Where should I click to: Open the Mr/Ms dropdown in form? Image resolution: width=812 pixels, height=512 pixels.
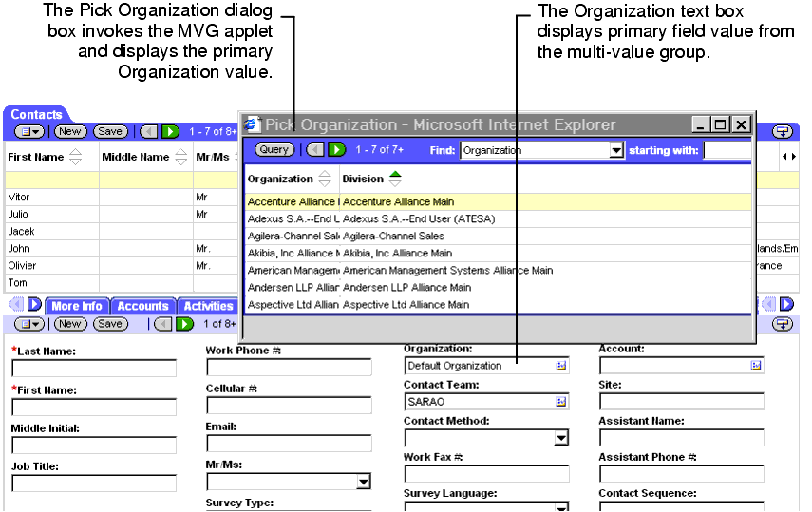pyautogui.click(x=364, y=482)
